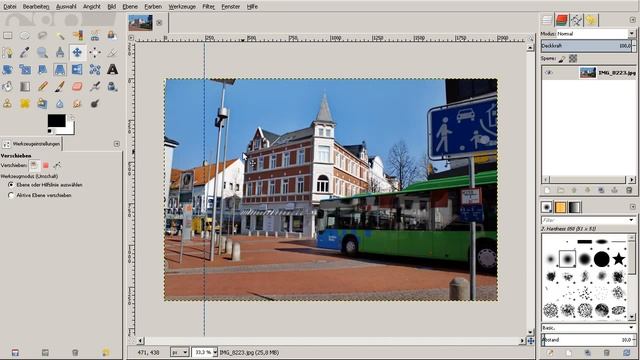Select the Paths tool

7,53
